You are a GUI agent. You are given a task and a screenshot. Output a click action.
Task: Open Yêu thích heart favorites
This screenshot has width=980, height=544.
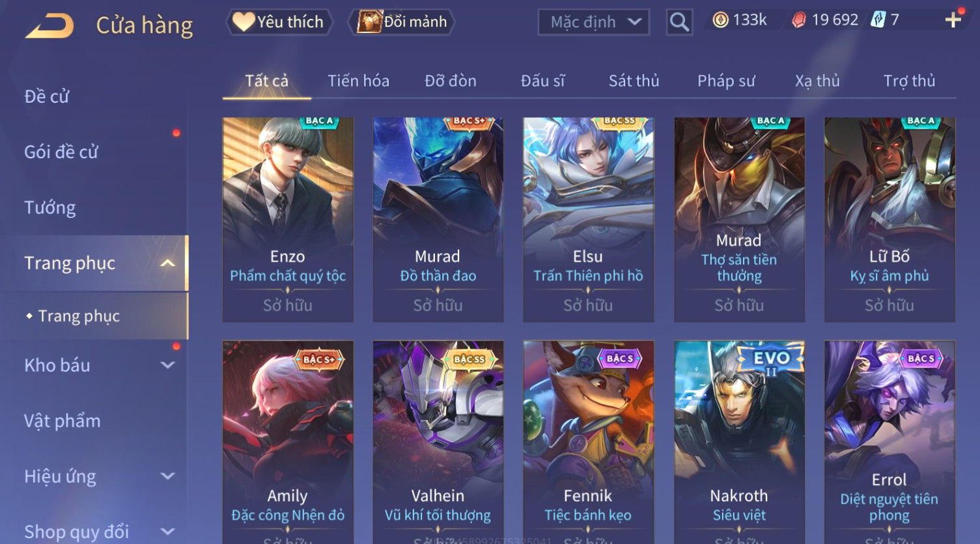[279, 22]
